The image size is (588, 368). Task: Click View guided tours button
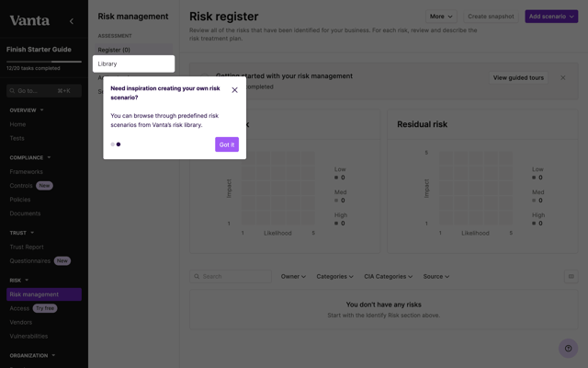pos(518,77)
